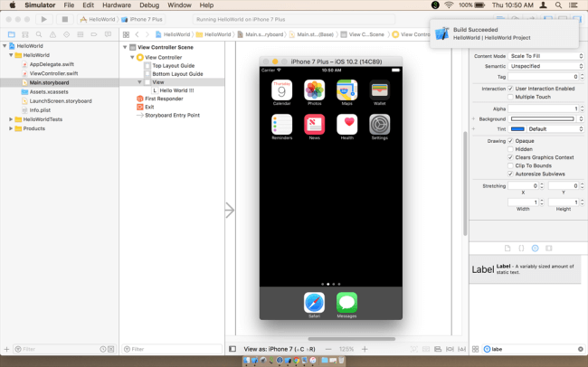Click the Tag input field
The image size is (588, 367).
(x=544, y=77)
